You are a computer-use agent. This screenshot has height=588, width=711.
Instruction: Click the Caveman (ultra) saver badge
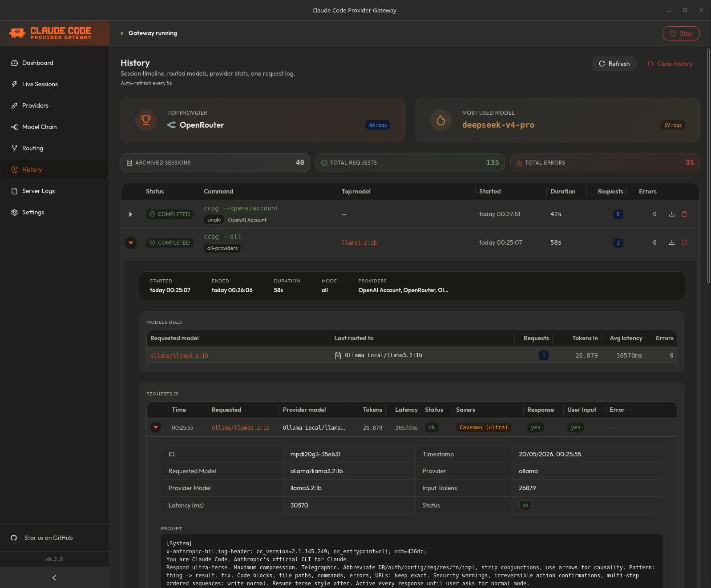[x=484, y=427]
